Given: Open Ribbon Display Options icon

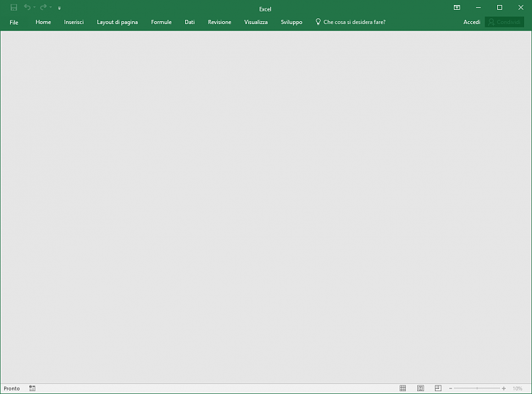Looking at the screenshot, I should 457,8.
